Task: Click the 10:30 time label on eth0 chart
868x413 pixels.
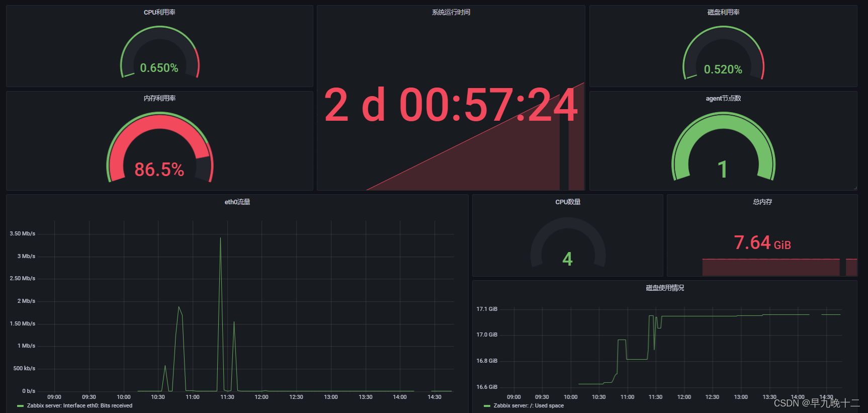Action: tap(158, 397)
